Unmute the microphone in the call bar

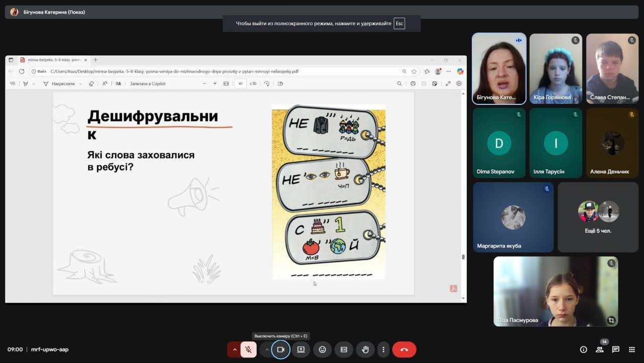[248, 349]
